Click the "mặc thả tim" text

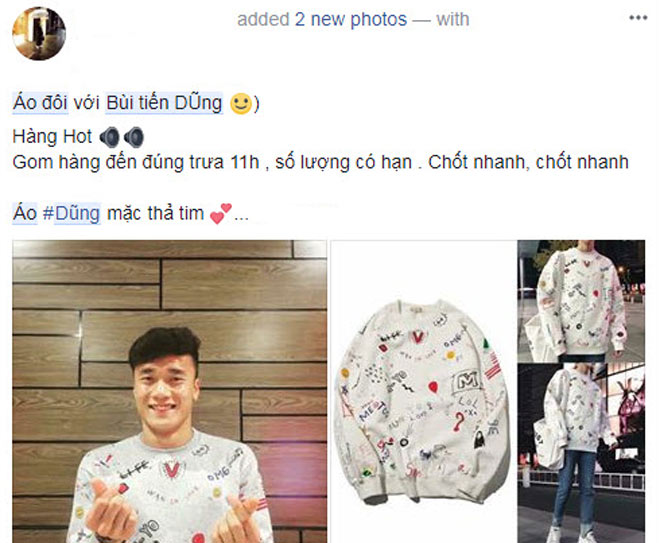point(155,213)
